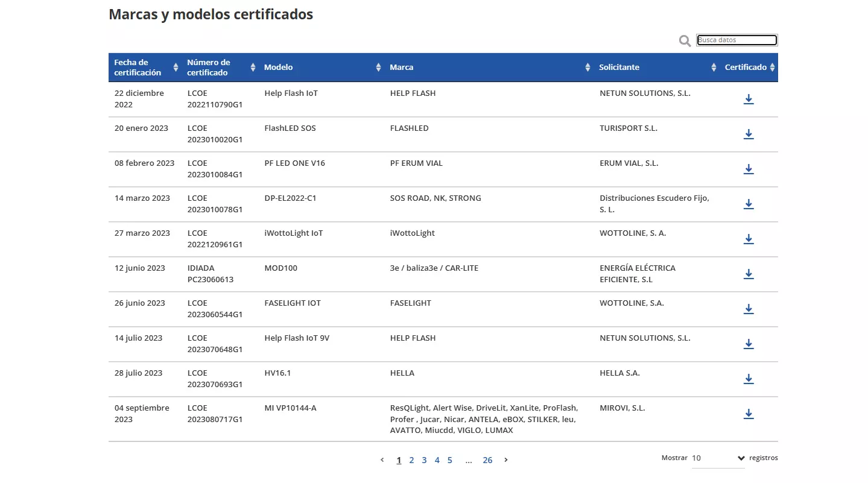Screen dimensions: 868x483
Task: Click the magnifying glass search icon
Action: click(x=685, y=41)
